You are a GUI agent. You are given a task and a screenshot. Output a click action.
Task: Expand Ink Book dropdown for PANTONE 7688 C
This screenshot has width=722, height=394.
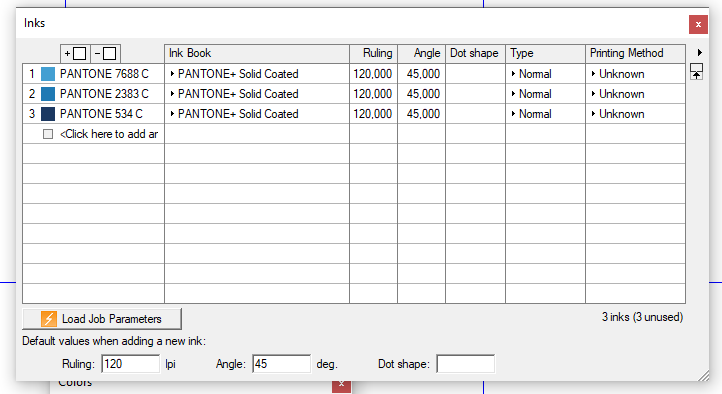(x=172, y=74)
